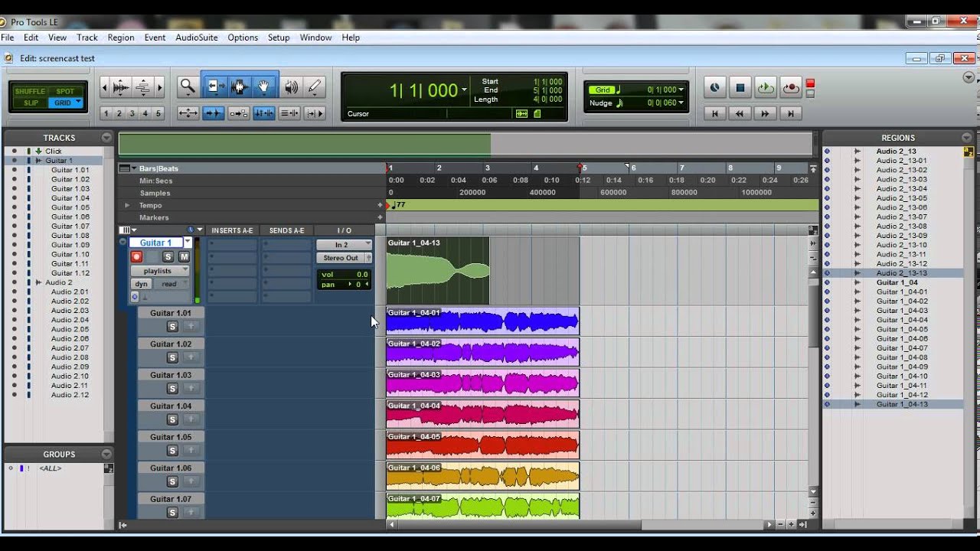Screen dimensions: 980x551
Task: Toggle Link Timeline and Edit Selection
Action: [x=263, y=113]
